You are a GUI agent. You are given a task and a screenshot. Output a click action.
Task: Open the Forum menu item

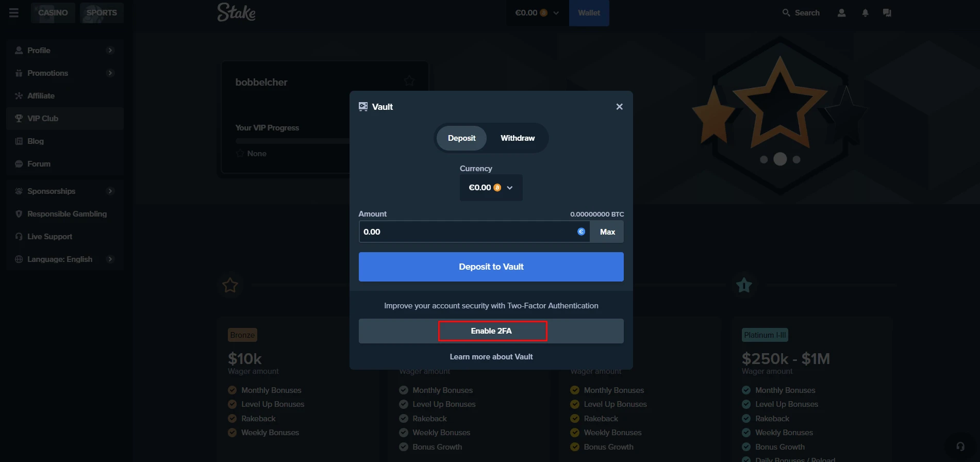point(65,163)
